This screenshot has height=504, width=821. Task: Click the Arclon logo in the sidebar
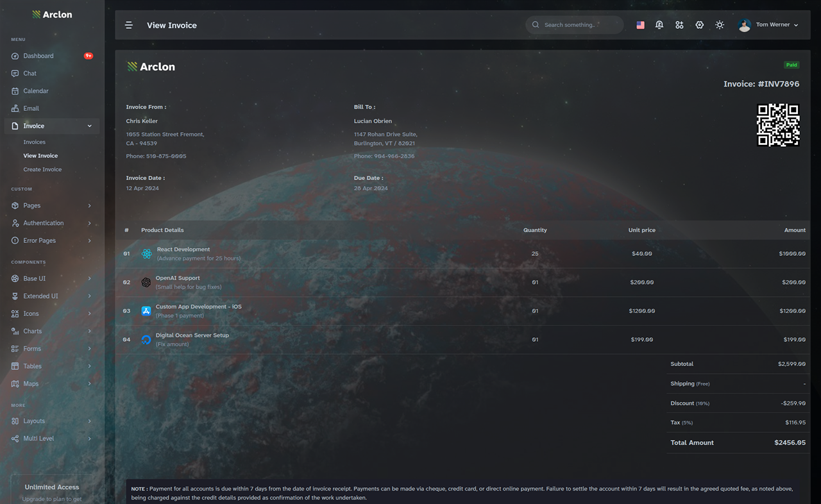click(52, 14)
